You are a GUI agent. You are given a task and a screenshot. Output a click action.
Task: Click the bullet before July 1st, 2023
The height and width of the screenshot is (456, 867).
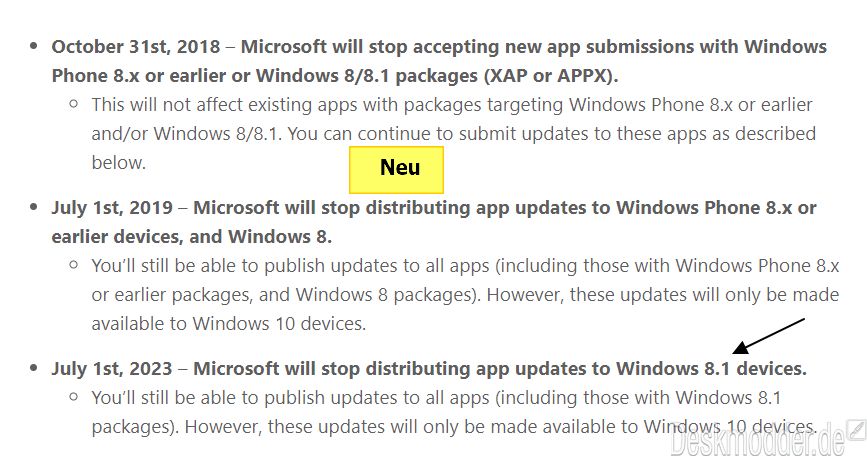coord(34,368)
